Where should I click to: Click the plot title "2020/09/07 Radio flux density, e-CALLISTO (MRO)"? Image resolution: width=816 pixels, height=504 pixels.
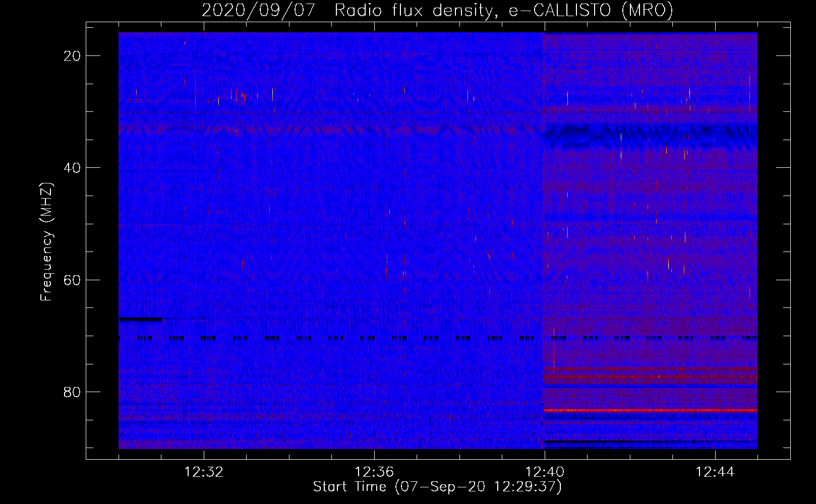(437, 10)
